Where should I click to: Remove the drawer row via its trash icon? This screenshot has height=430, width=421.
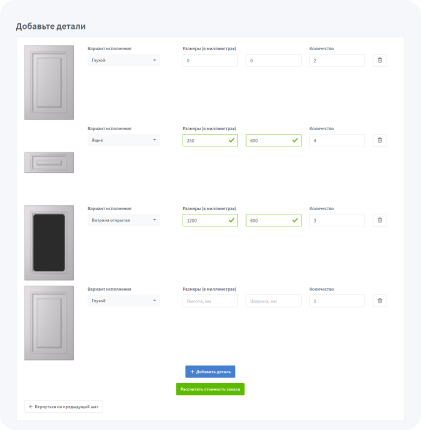click(x=380, y=140)
